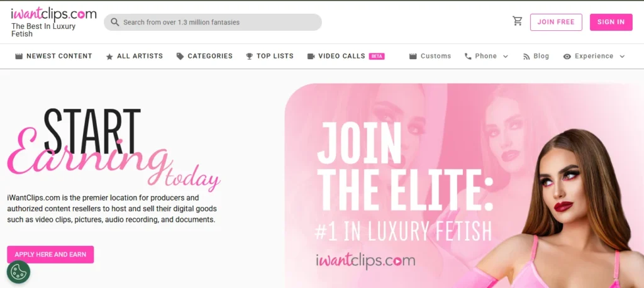
Task: Click the JOIN FREE button
Action: 556,22
